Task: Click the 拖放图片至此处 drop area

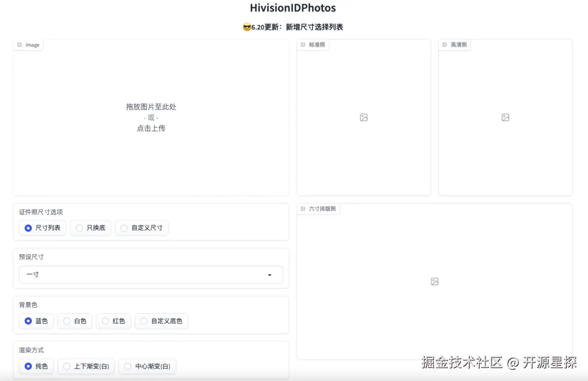Action: (151, 107)
